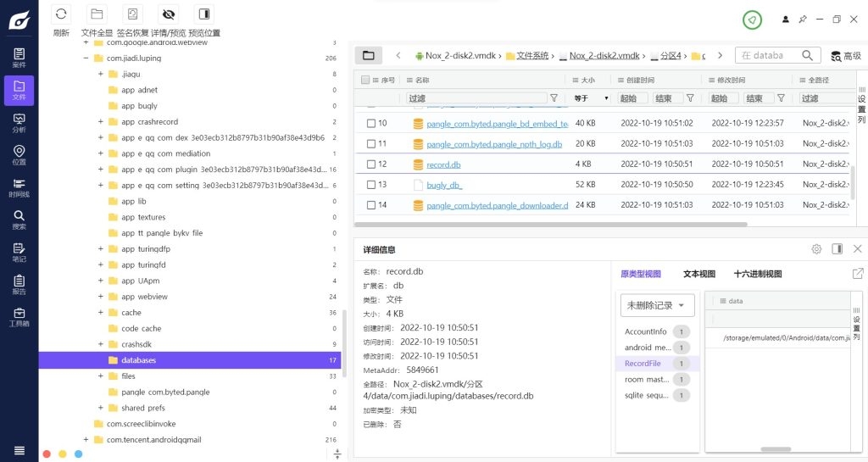Toggle 详情/预览 eye icon in toolbar
This screenshot has width=868, height=462.
point(168,14)
